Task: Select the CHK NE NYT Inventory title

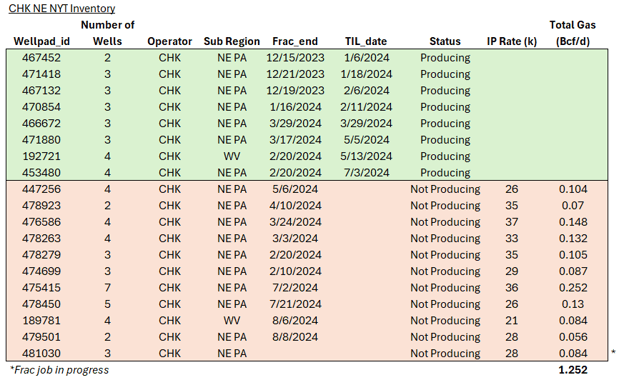Action: tap(62, 8)
